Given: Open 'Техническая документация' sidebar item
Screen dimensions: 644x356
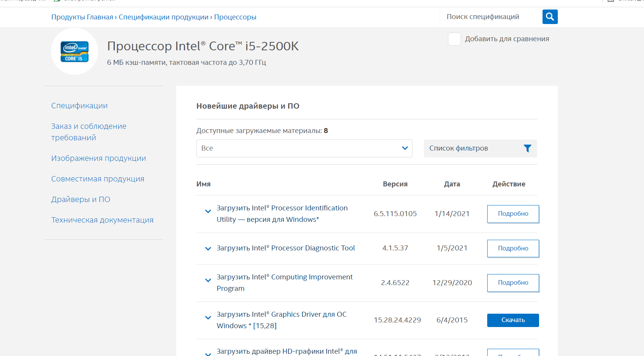Looking at the screenshot, I should [x=102, y=220].
